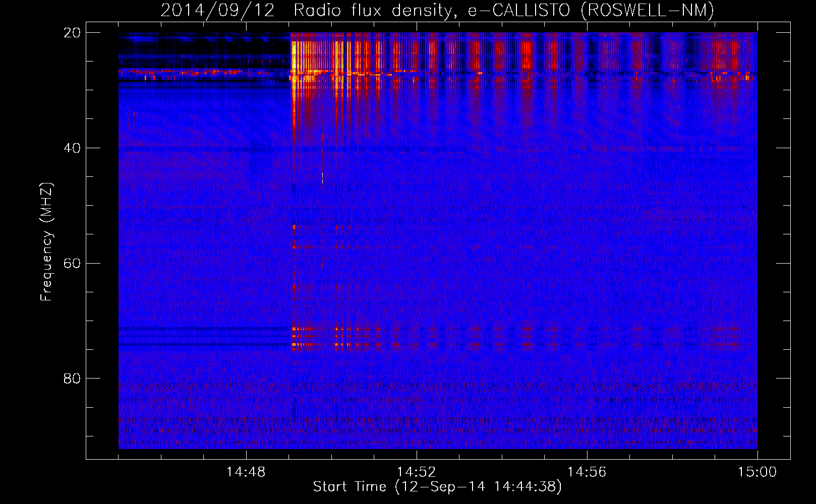
Task: Select the 'Frequency (MHZ)' y-axis label
Action: click(x=46, y=242)
